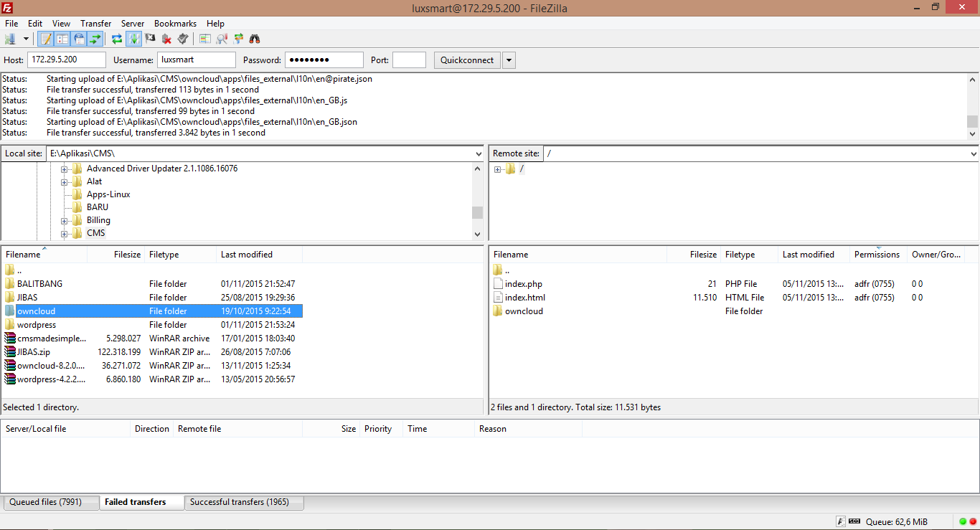Click the red activity LED
Viewport: 980px width, 530px height.
click(973, 521)
